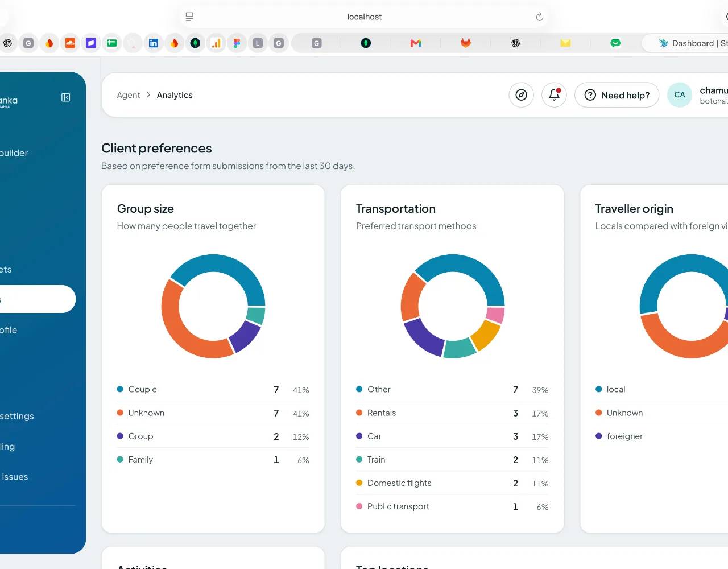
Task: Select the Analytics breadcrumb item
Action: coord(175,95)
